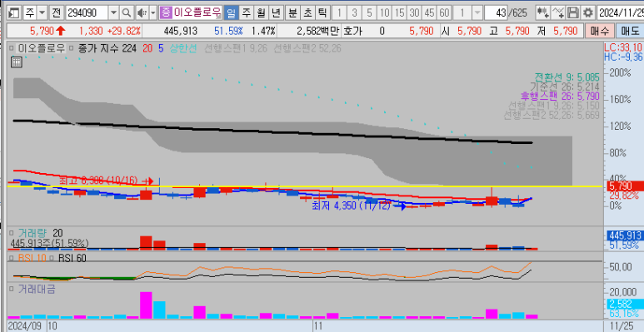Image resolution: width=644 pixels, height=332 pixels.
Task: Expand the 주 market type dropdown arrow
Action: (x=42, y=12)
